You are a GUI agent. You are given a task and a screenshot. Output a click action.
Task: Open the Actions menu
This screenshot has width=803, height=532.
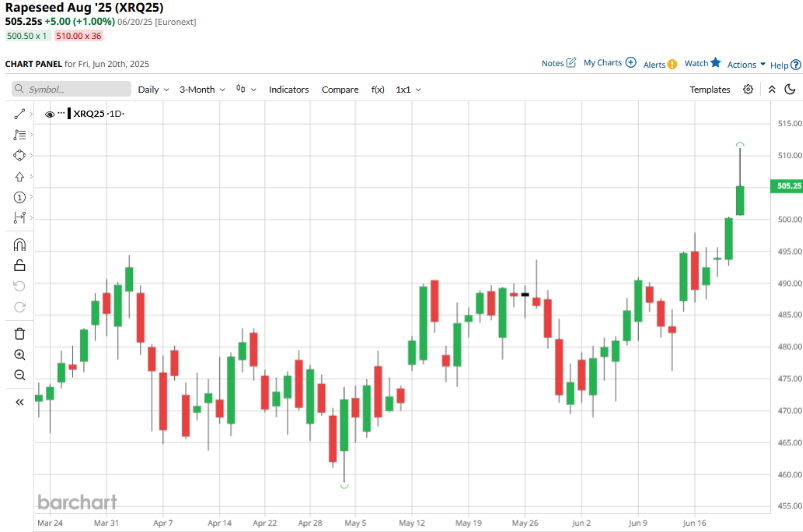746,65
